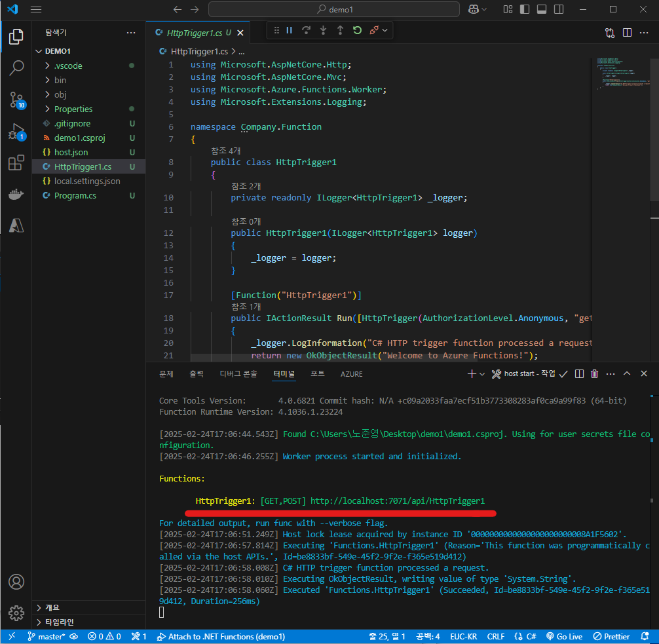Viewport: 659px width, 644px height.
Task: Open the Extensions view in activity bar
Action: (x=16, y=163)
